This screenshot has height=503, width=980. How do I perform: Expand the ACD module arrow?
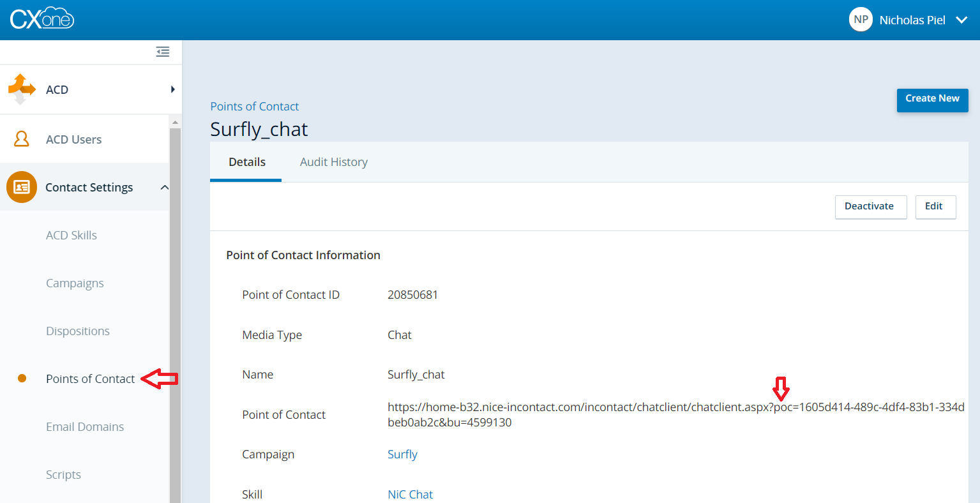point(172,89)
